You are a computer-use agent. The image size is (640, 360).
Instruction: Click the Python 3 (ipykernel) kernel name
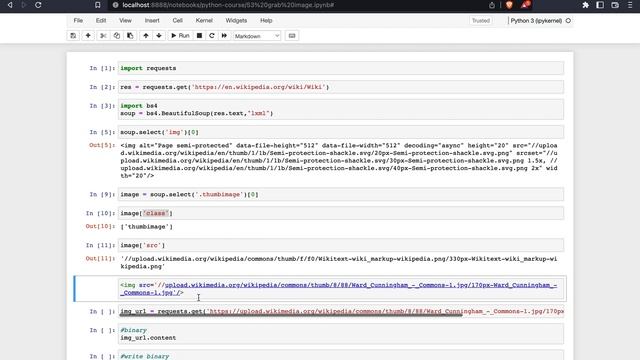536,20
